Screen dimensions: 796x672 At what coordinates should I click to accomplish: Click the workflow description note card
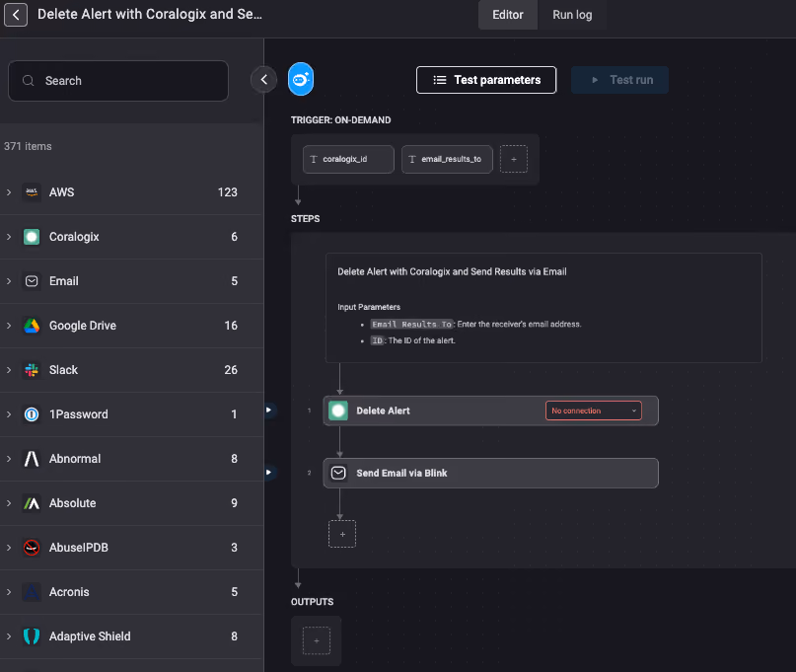tap(543, 308)
